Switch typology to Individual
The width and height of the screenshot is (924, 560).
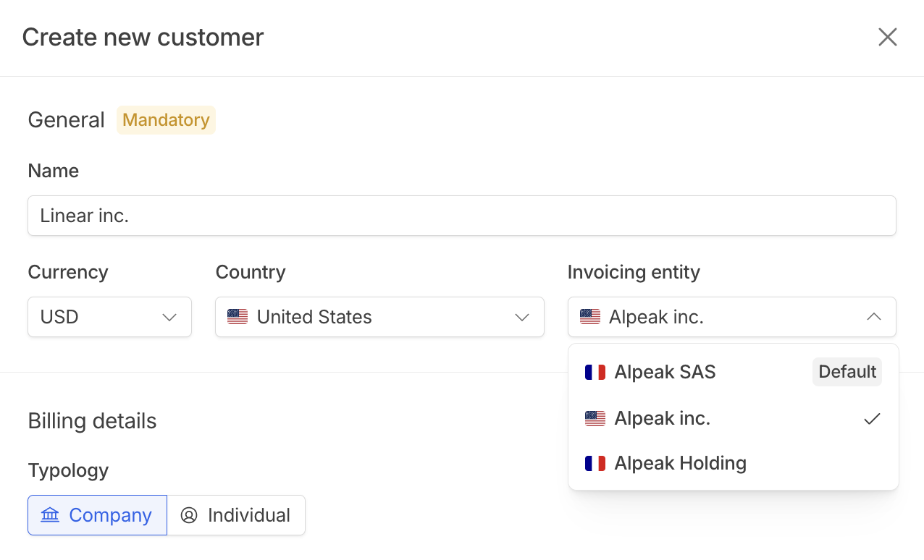click(236, 515)
